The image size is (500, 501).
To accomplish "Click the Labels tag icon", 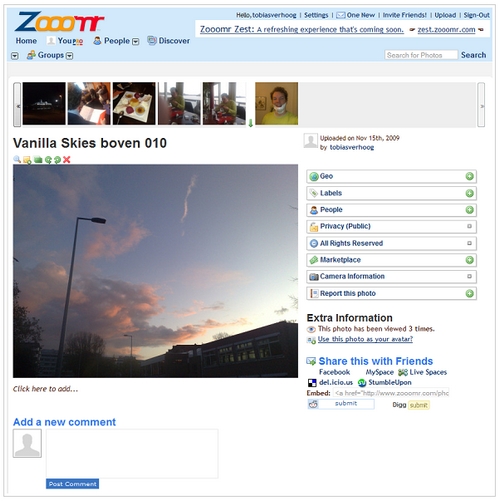I will 314,193.
